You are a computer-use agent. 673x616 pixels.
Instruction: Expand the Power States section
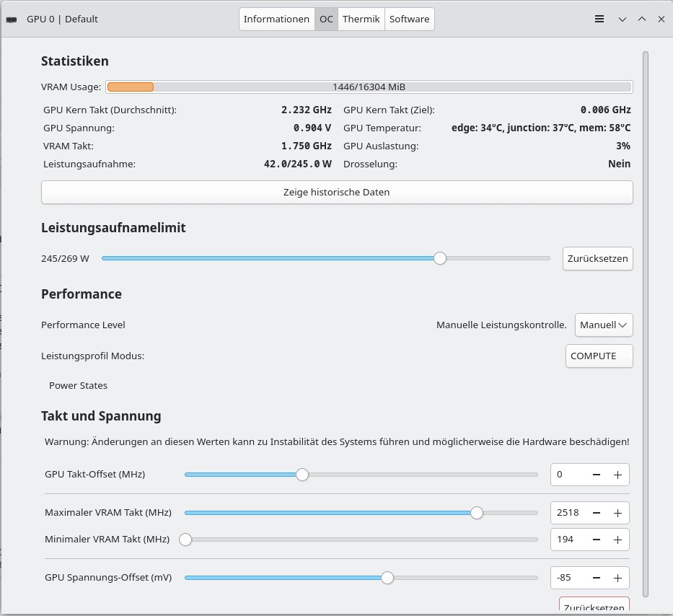[x=78, y=386]
